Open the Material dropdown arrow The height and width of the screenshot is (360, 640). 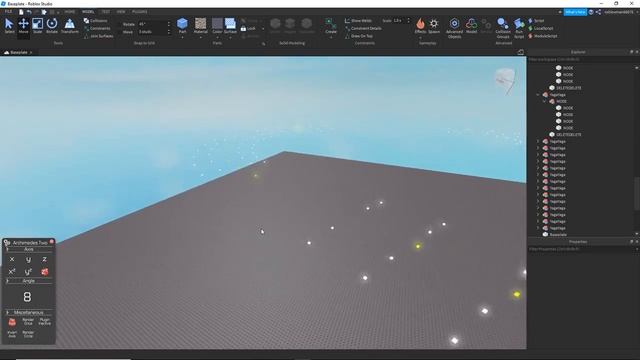point(200,38)
